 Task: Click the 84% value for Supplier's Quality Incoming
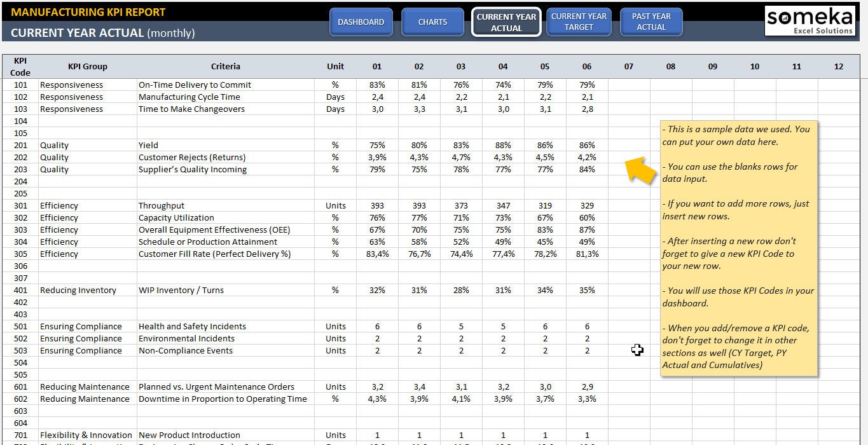586,169
